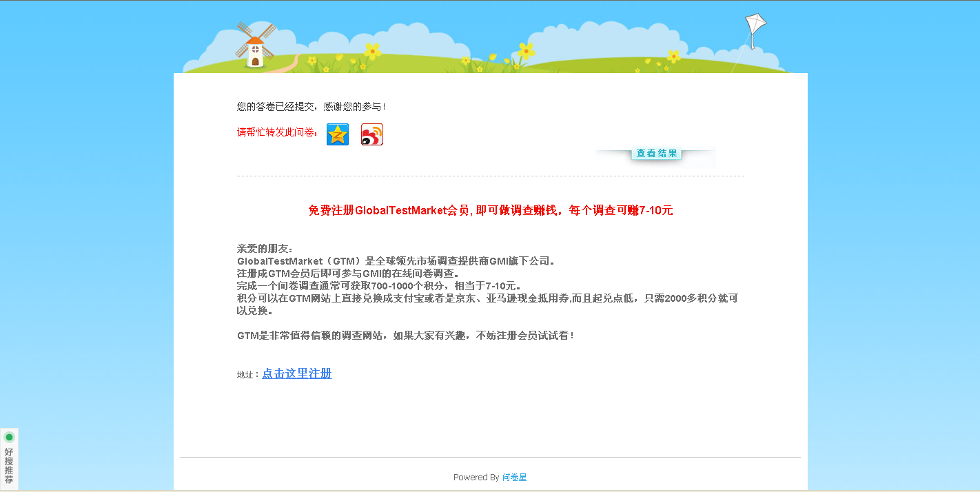Click the line mentioning 700-1000个积分
980x492 pixels.
[380, 286]
